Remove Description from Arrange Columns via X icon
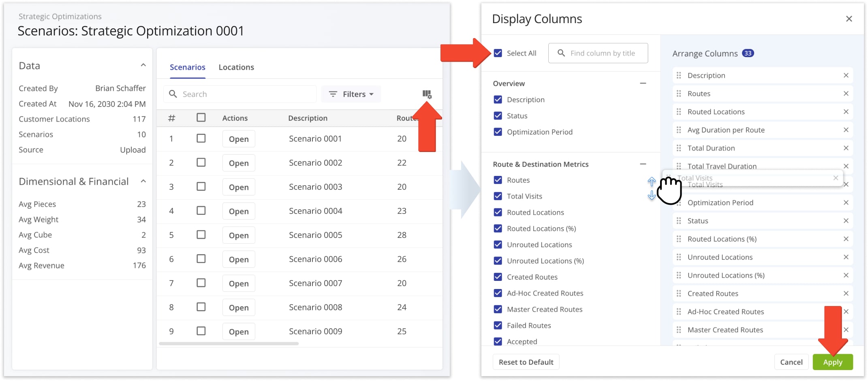 [846, 75]
